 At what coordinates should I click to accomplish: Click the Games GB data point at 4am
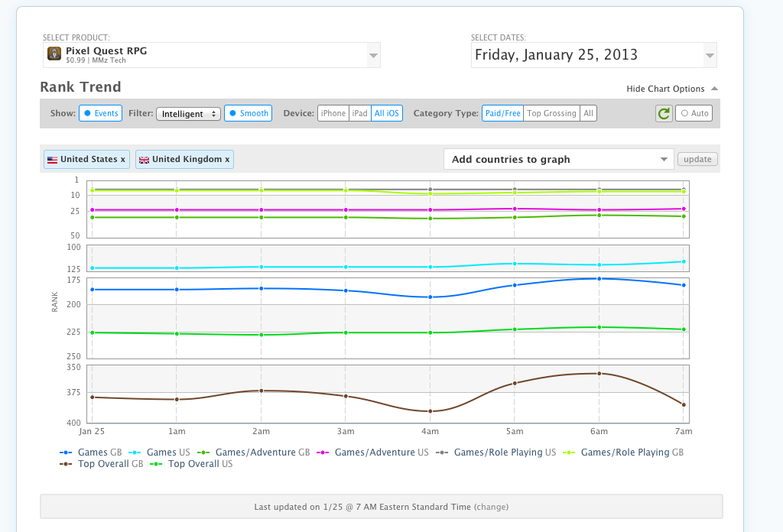[x=430, y=297]
